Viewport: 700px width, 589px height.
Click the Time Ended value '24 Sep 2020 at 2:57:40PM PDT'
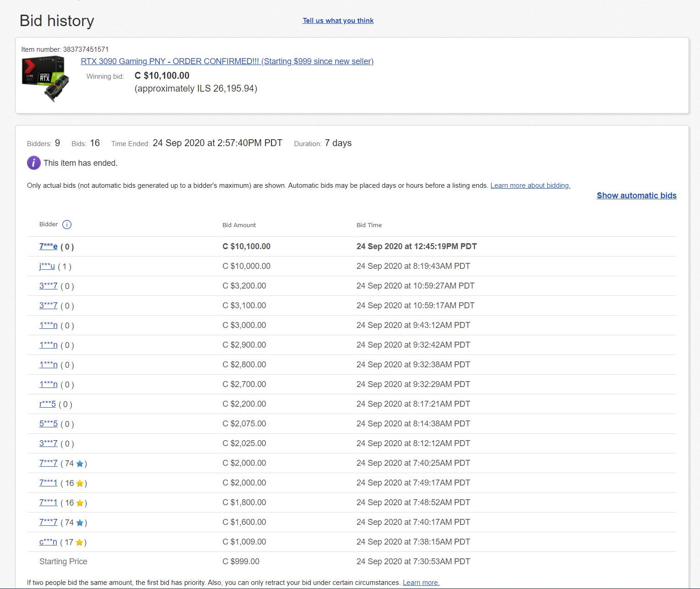click(x=217, y=143)
